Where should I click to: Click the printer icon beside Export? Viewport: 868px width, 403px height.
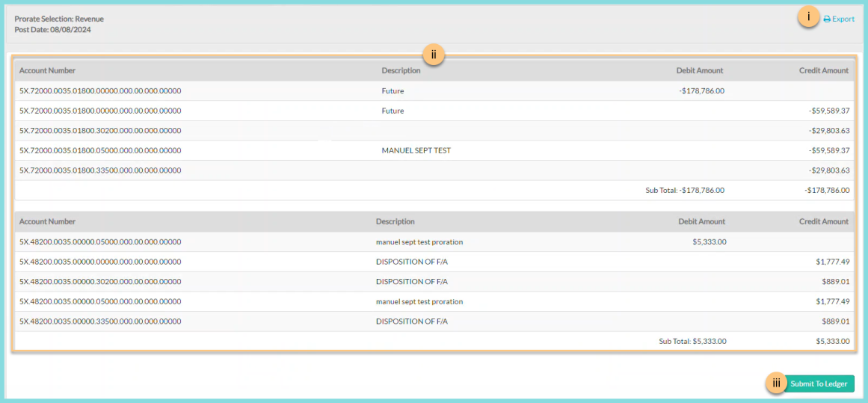(827, 19)
